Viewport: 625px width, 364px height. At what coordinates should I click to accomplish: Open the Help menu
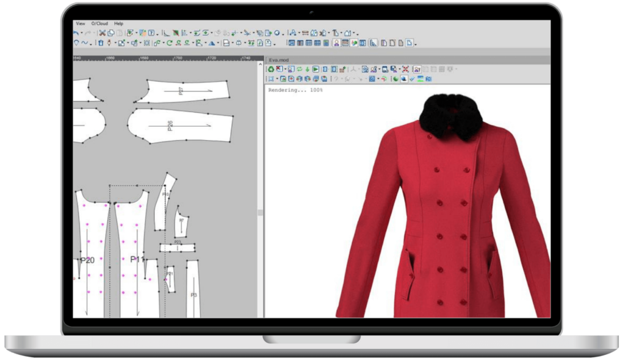tap(118, 23)
